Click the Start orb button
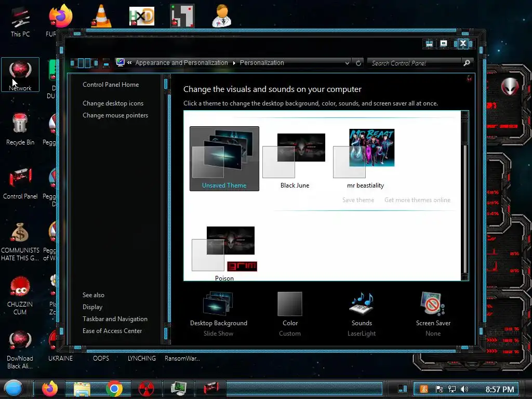Image resolution: width=532 pixels, height=399 pixels. click(x=13, y=389)
